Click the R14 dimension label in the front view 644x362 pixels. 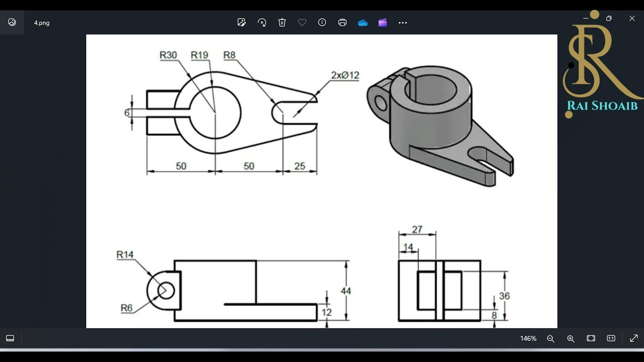(x=125, y=255)
